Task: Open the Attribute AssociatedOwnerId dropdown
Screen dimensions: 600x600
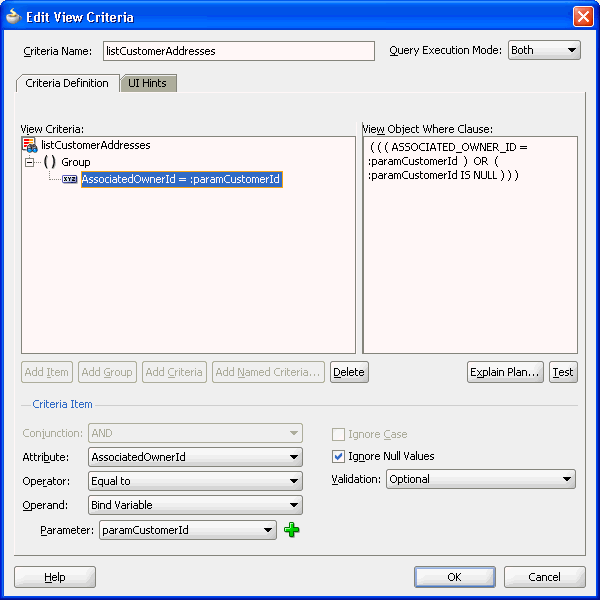Action: click(x=195, y=457)
